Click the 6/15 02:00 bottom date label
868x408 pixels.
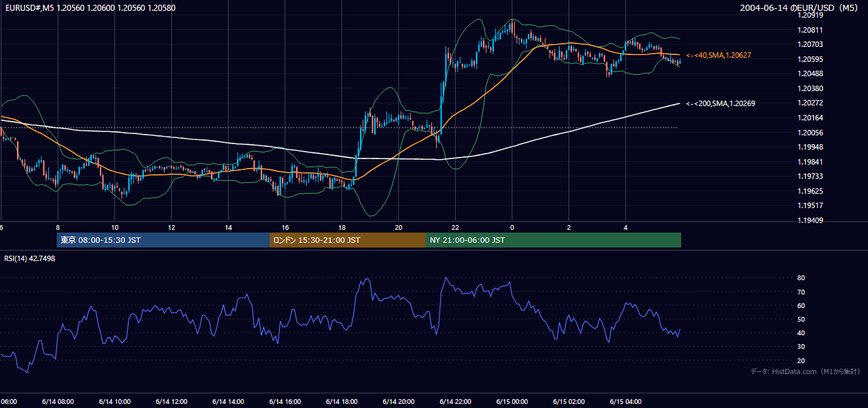coord(569,401)
